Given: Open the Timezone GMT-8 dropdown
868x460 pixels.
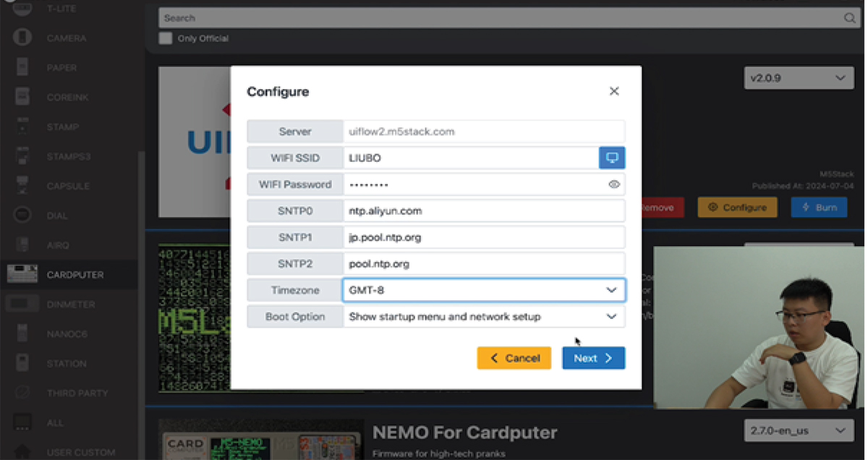Looking at the screenshot, I should (483, 290).
